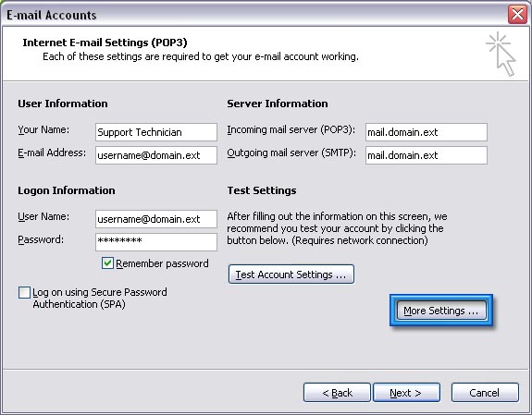Click the Password label
The height and width of the screenshot is (415, 532).
pyautogui.click(x=41, y=239)
